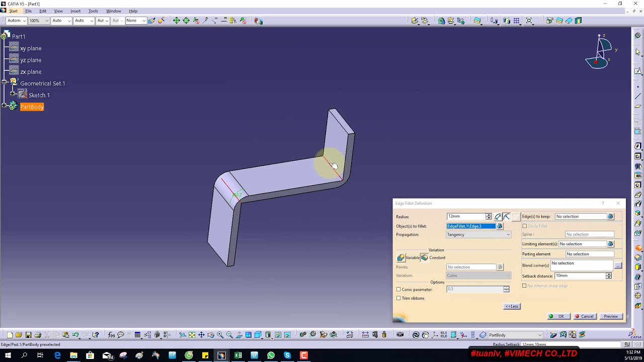Image resolution: width=644 pixels, height=362 pixels.
Task: Open Edge(s) to keep list icon
Action: (x=610, y=217)
